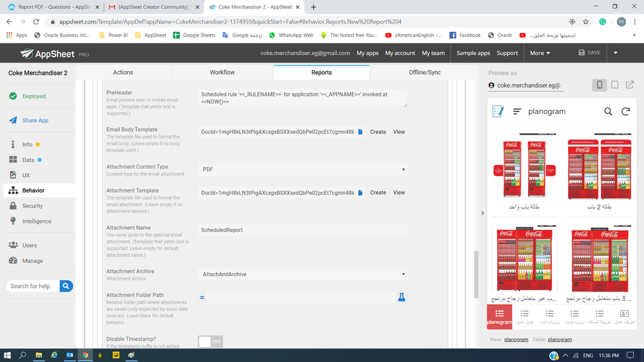The image size is (644, 362).
Task: Open File Explorer from the taskbar
Action: 39,355
